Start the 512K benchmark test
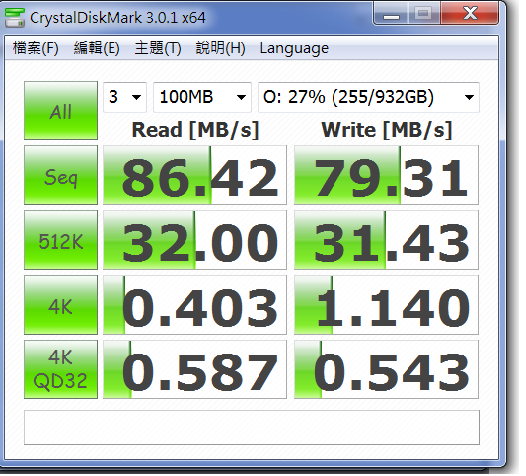The image size is (526, 476). pos(61,240)
